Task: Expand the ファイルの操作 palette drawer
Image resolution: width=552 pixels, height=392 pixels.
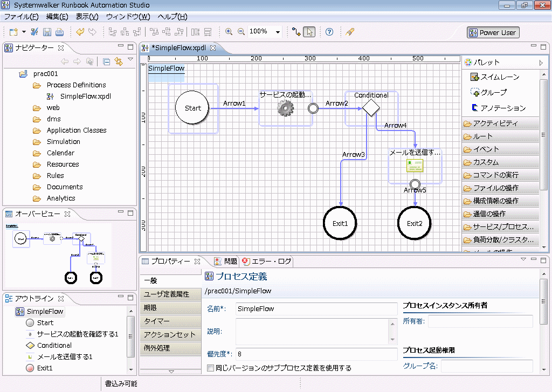Action: pyautogui.click(x=500, y=188)
